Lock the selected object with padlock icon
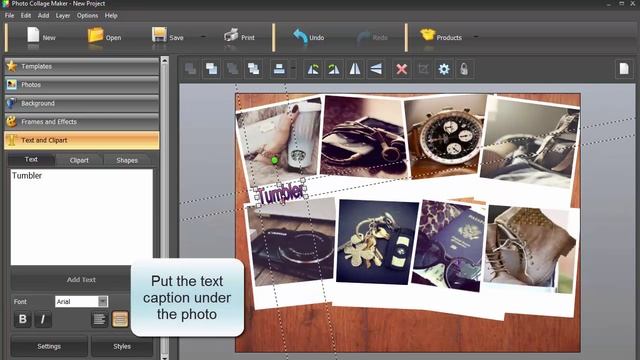 click(464, 69)
